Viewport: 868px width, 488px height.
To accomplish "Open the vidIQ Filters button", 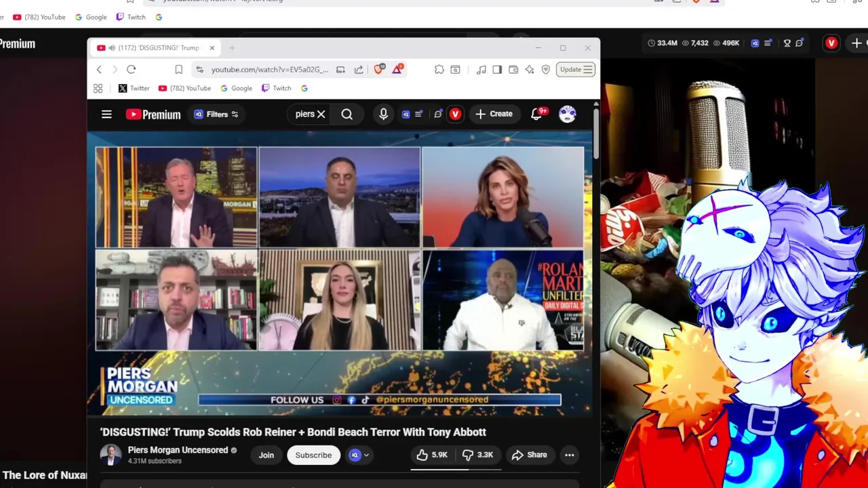I will pyautogui.click(x=216, y=115).
